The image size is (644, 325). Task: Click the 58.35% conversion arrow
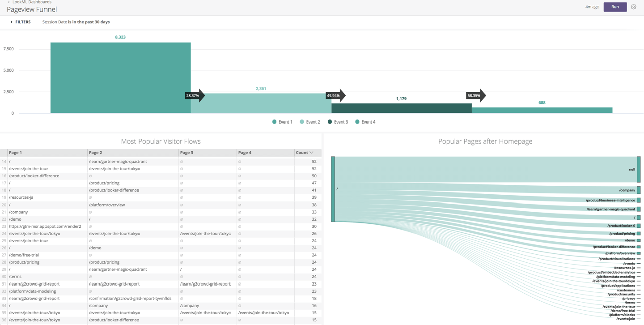(x=476, y=95)
